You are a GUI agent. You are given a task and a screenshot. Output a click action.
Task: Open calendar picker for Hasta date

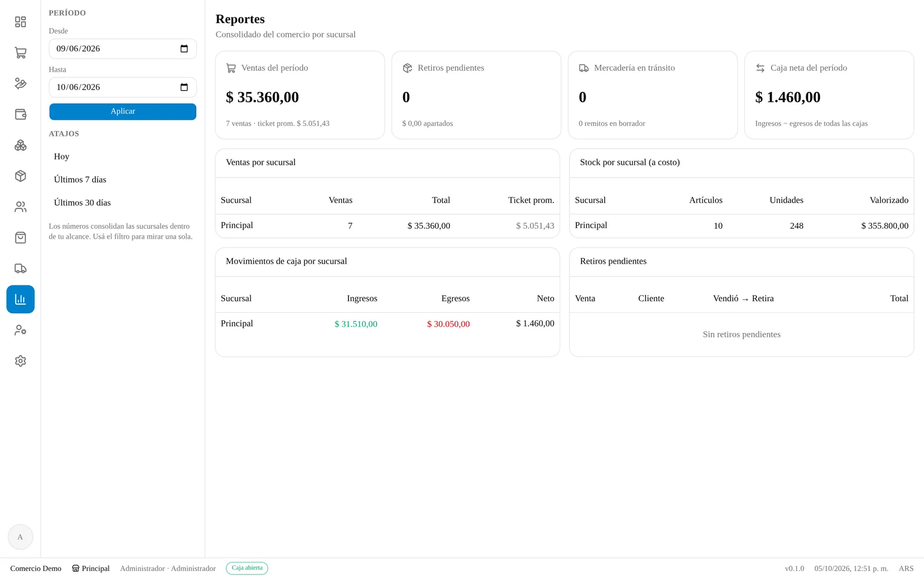[x=184, y=87]
